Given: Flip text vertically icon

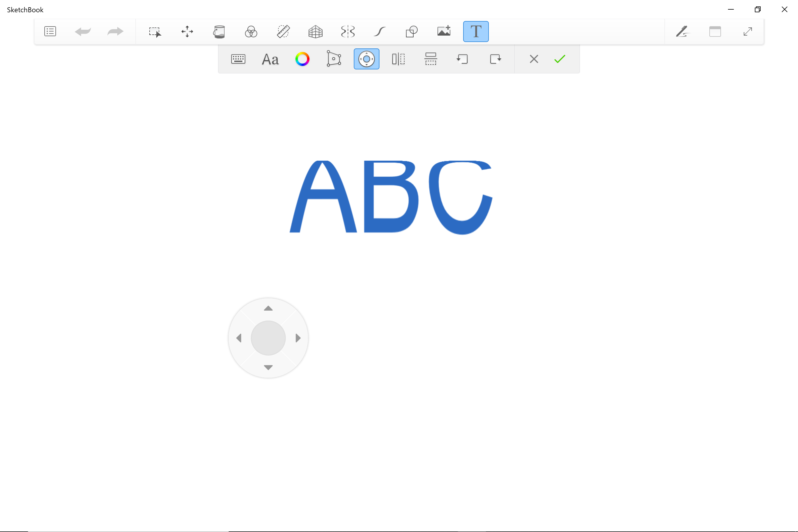Looking at the screenshot, I should point(430,59).
